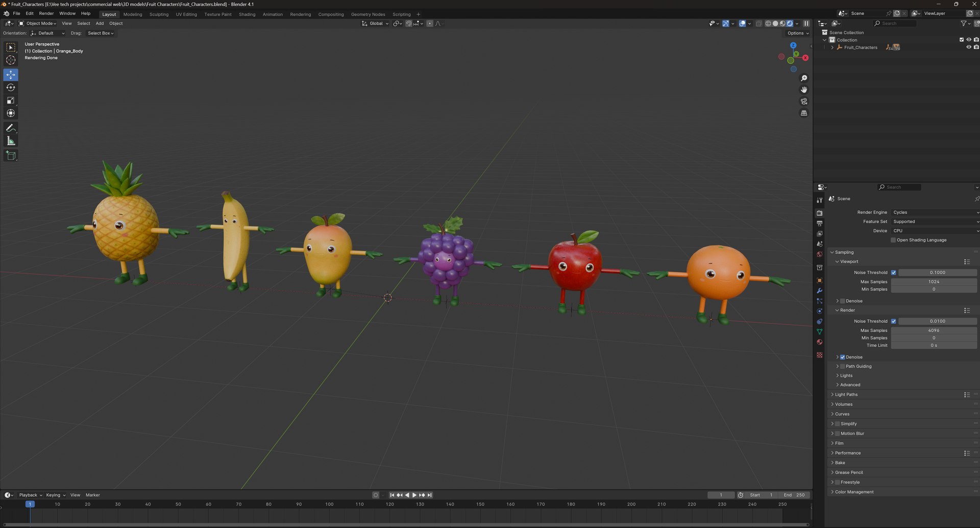Open the Render menu
Image resolution: width=980 pixels, height=528 pixels.
pyautogui.click(x=46, y=14)
